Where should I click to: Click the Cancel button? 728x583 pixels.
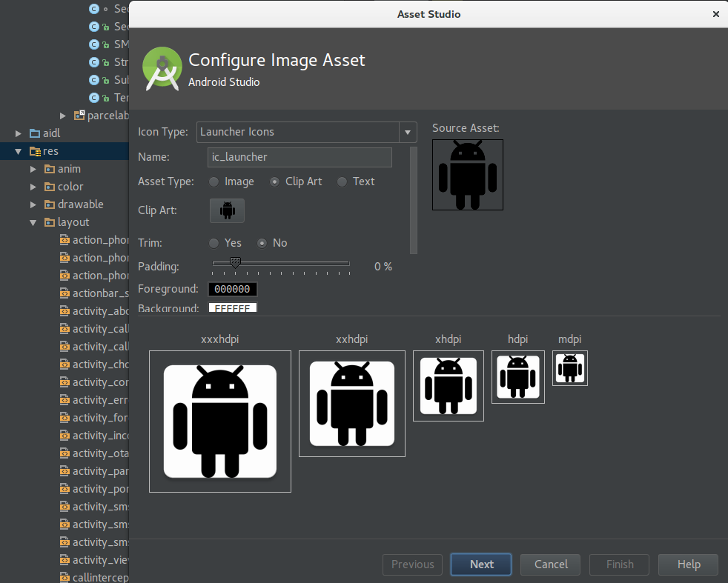coord(550,564)
